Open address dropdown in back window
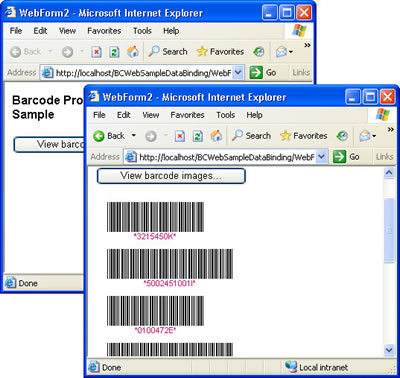Image resolution: width=400 pixels, height=378 pixels. coord(238,72)
